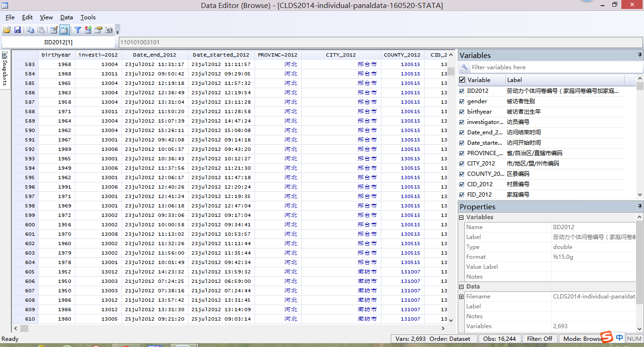Click the birthyear column header
The width and height of the screenshot is (644, 347).
56,55
